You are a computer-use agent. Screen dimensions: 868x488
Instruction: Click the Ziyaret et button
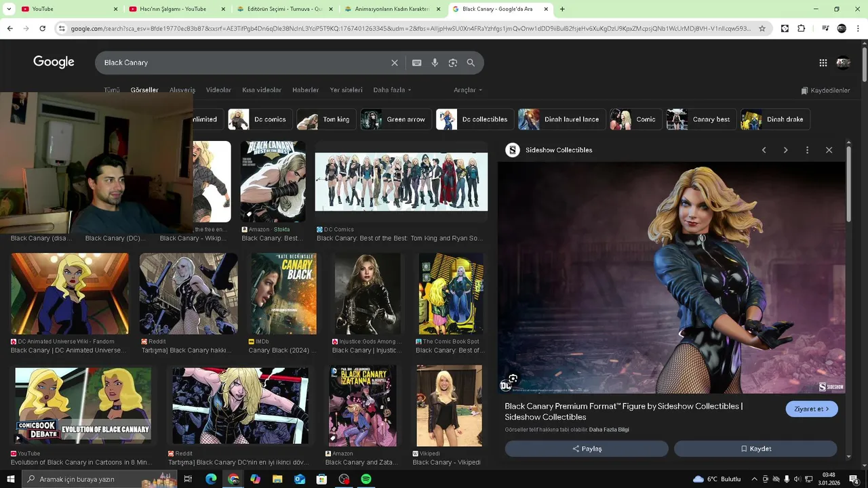pyautogui.click(x=812, y=409)
